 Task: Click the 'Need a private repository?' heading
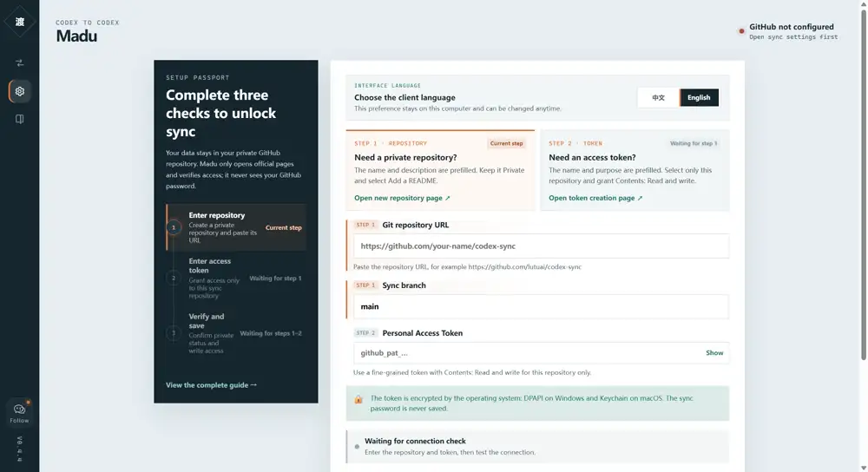point(405,158)
